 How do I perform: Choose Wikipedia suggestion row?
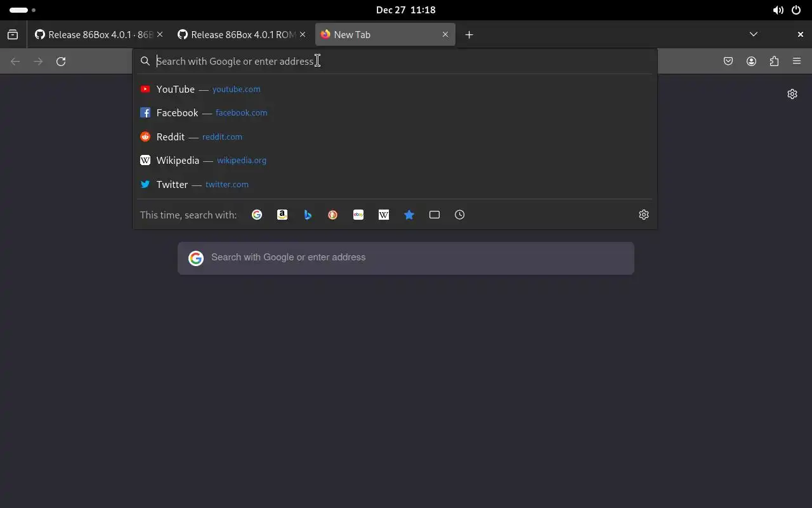[x=395, y=160]
